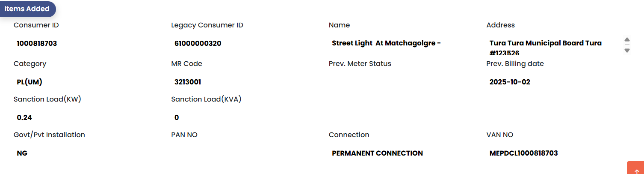Click the Items Added badge
644x174 pixels.
click(27, 9)
